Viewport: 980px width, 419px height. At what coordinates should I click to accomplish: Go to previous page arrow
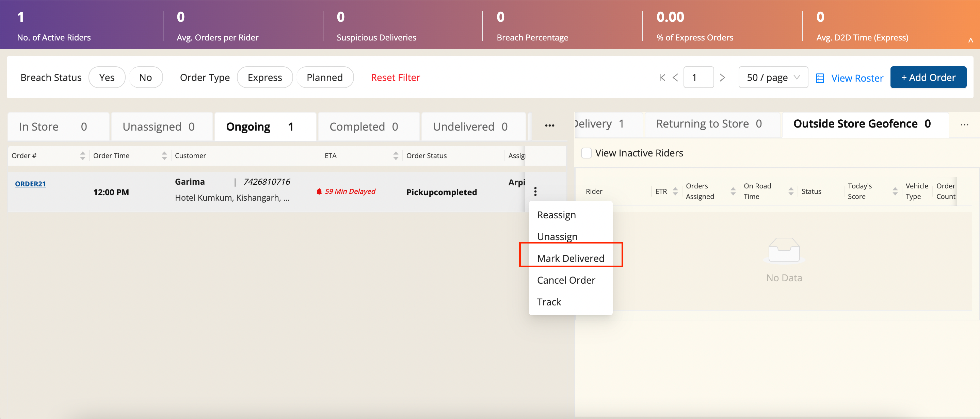click(x=675, y=78)
